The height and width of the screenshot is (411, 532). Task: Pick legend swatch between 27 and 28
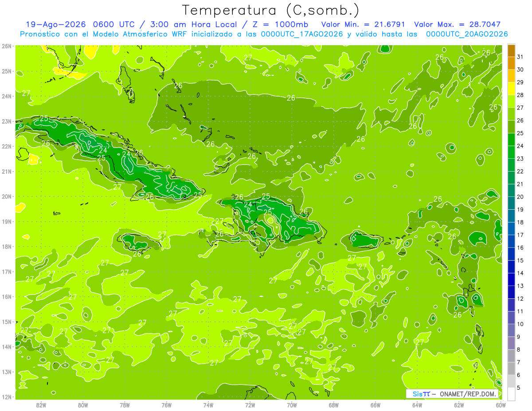[511, 101]
